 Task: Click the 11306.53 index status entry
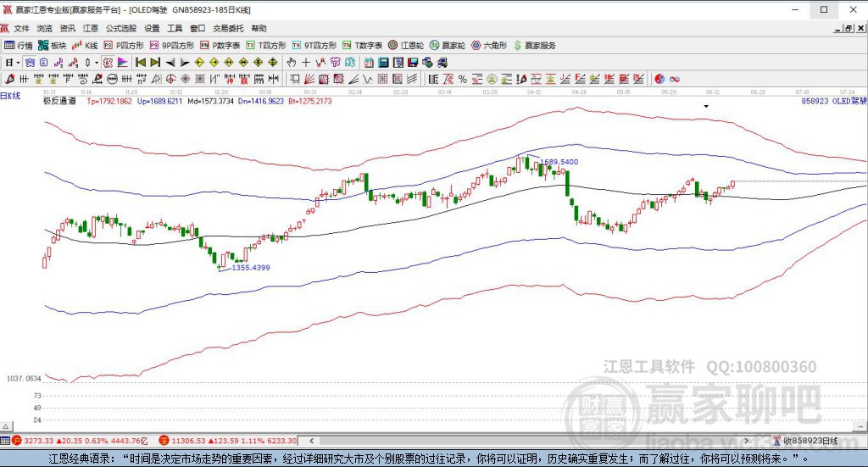coord(228,441)
